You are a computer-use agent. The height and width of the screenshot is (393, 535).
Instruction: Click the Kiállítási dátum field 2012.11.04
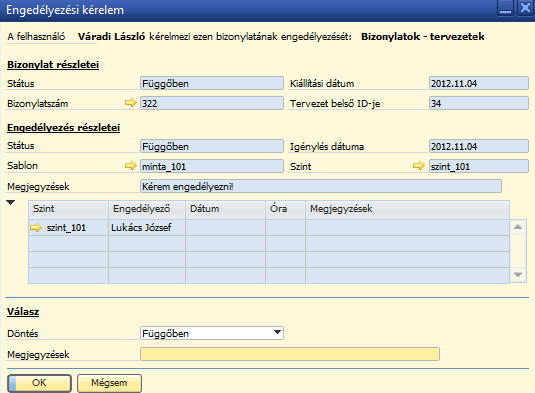pos(479,83)
